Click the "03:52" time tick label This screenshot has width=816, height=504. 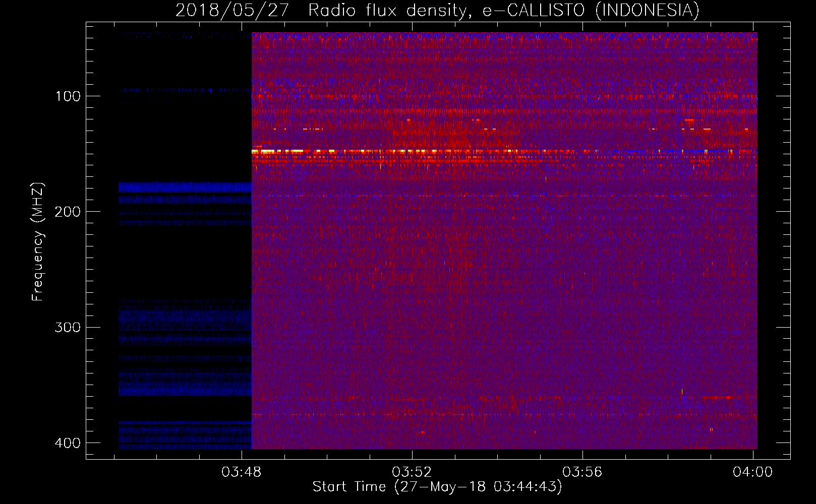click(x=412, y=472)
